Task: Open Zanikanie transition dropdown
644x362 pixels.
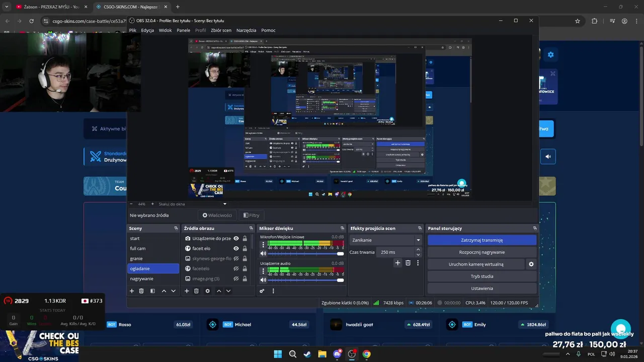Action: pos(386,240)
